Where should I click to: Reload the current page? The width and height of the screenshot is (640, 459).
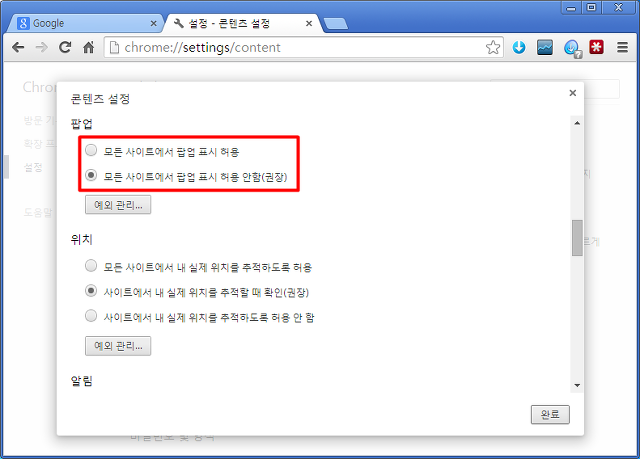point(65,48)
